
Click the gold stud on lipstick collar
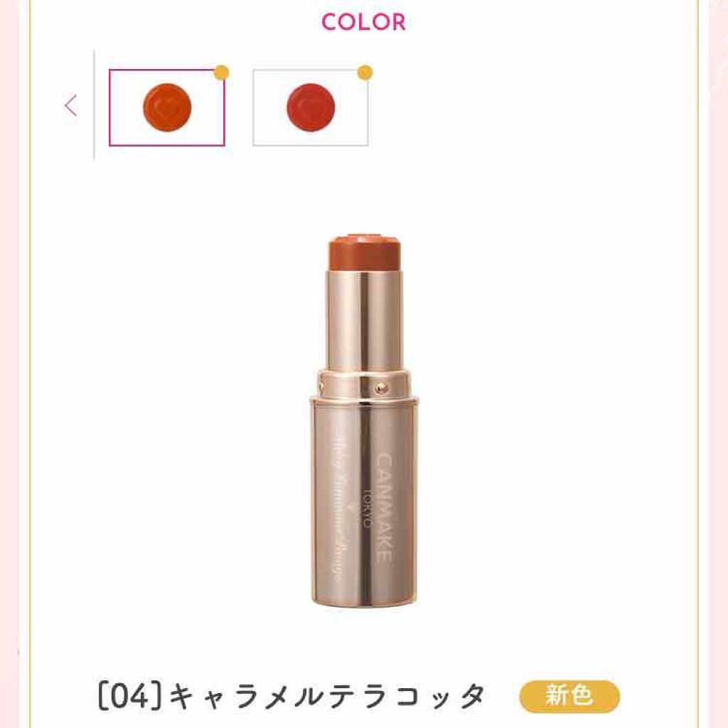pos(381,387)
